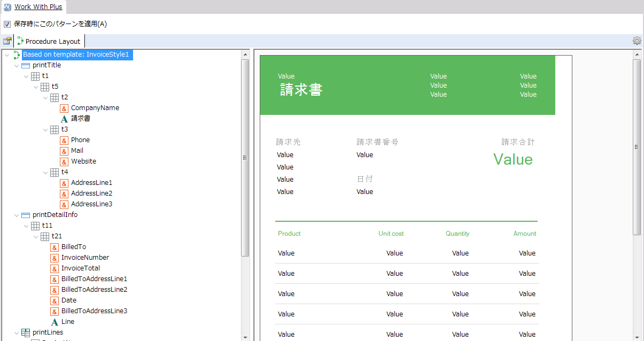644x341 pixels.
Task: Click the printLines grid icon
Action: coord(26,332)
